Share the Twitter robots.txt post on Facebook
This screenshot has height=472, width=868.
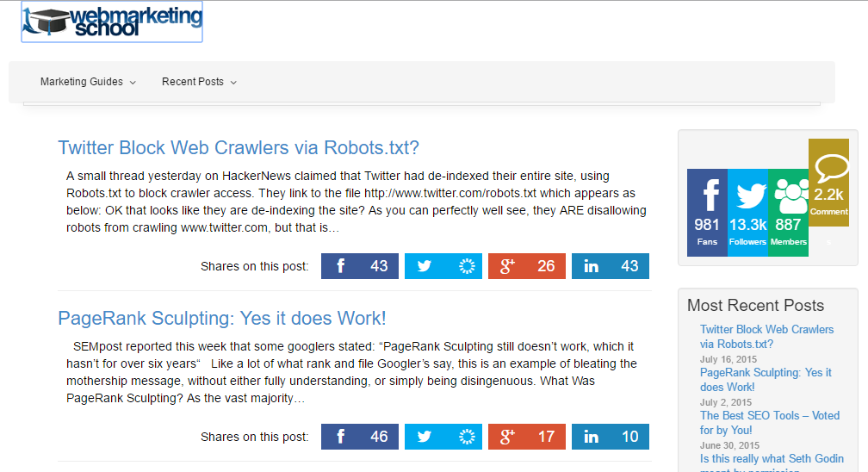coord(360,266)
